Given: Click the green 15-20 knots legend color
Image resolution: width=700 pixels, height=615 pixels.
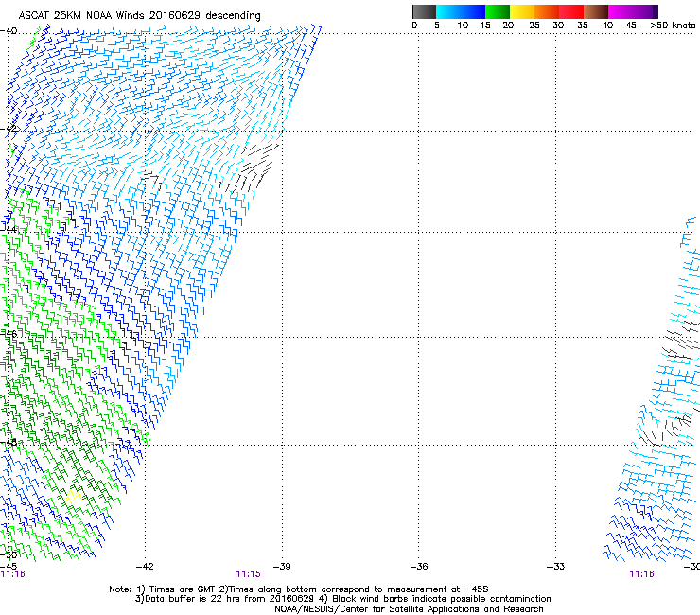Looking at the screenshot, I should point(498,11).
